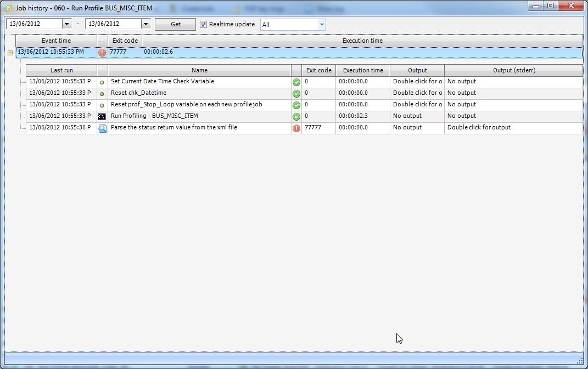The height and width of the screenshot is (369, 588).
Task: Click the red error icon beside exit code 77777
Action: click(102, 53)
